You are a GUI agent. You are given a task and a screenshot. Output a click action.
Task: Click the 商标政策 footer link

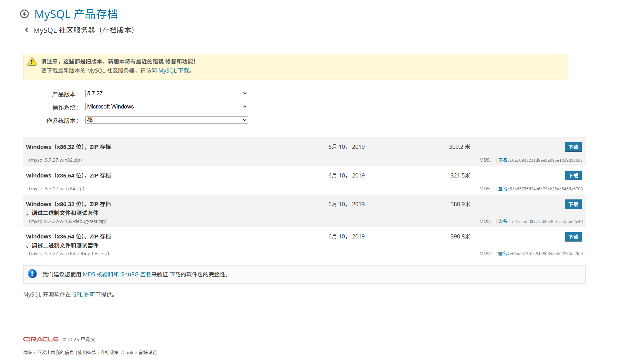point(109,353)
